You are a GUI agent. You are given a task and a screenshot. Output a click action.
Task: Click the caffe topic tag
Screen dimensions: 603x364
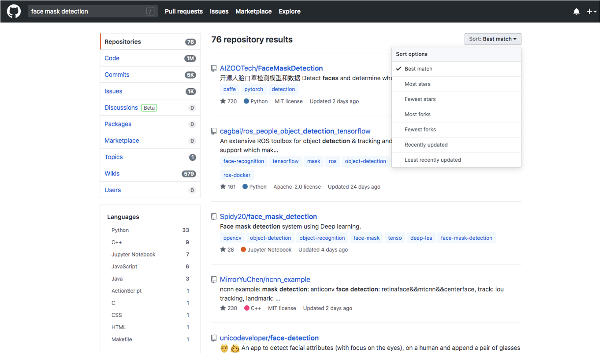tap(230, 89)
